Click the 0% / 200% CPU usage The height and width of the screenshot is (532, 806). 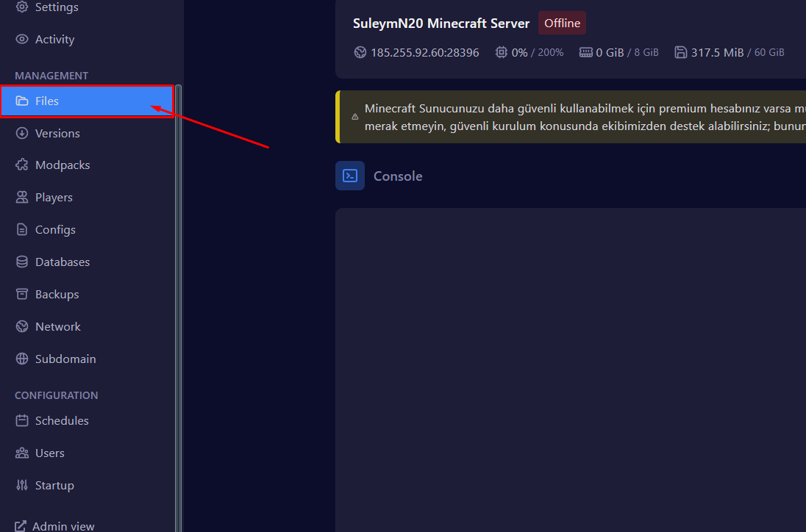[537, 52]
